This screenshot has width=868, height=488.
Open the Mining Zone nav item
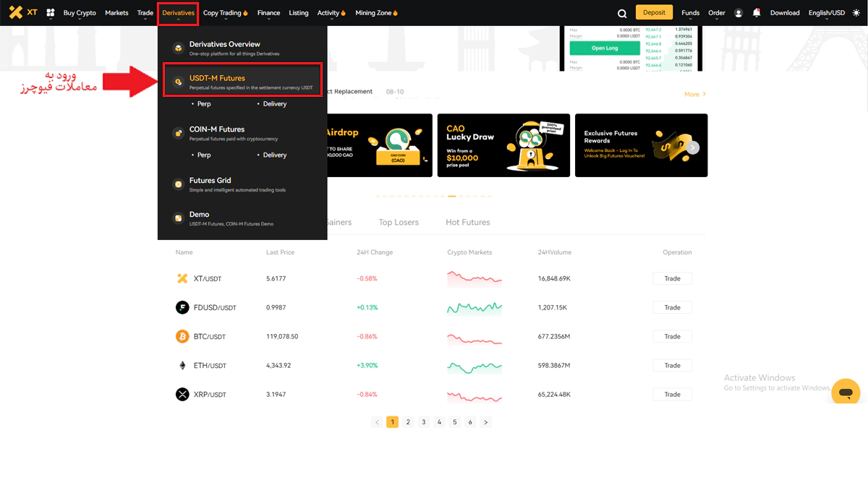(376, 13)
